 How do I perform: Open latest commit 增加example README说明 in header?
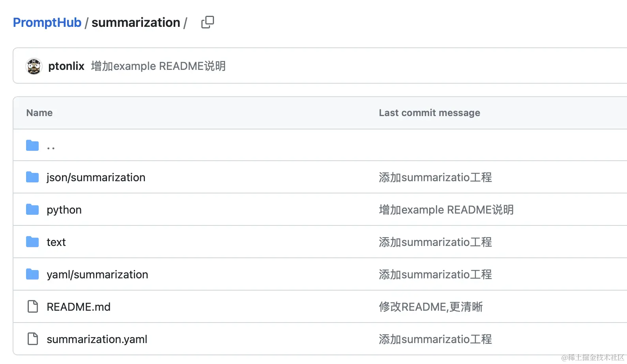pos(158,66)
